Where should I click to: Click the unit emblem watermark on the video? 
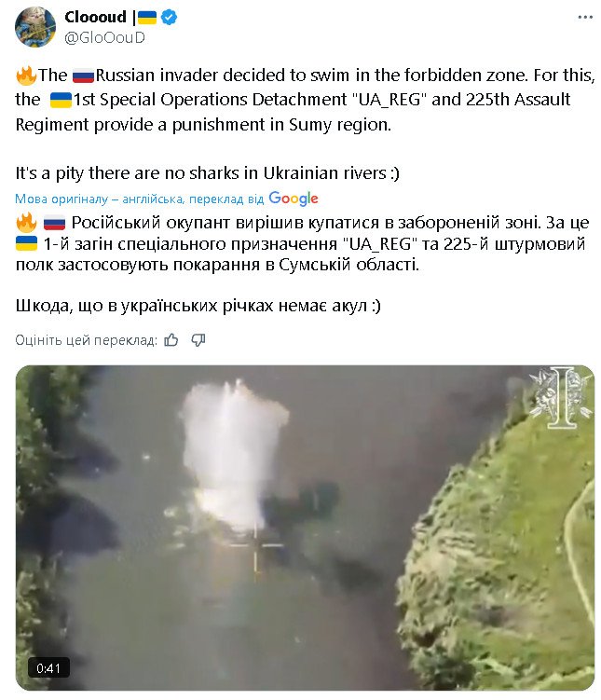[560, 397]
